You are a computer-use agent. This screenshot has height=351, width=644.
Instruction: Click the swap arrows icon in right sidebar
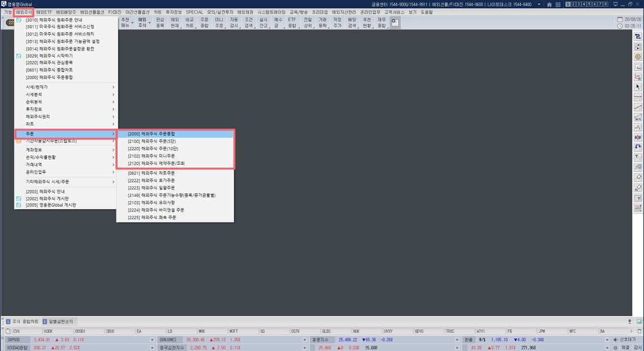pyautogui.click(x=638, y=36)
